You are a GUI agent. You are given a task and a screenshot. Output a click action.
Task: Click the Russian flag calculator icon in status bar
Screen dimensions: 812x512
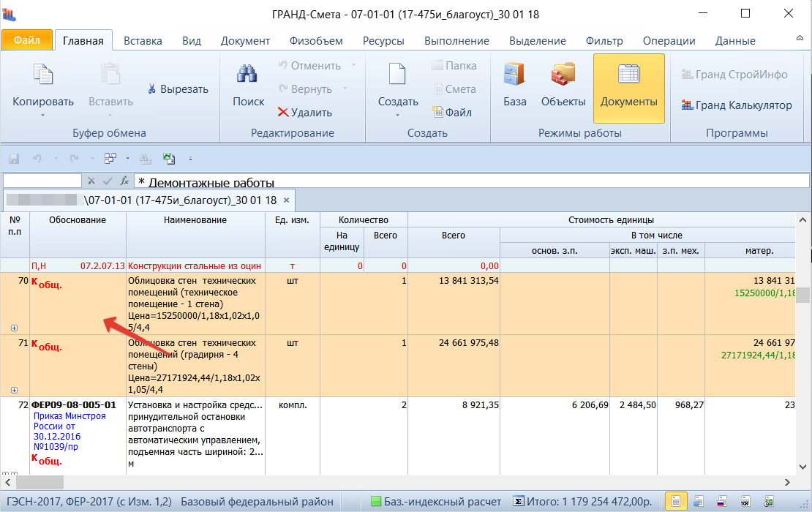[x=723, y=502]
